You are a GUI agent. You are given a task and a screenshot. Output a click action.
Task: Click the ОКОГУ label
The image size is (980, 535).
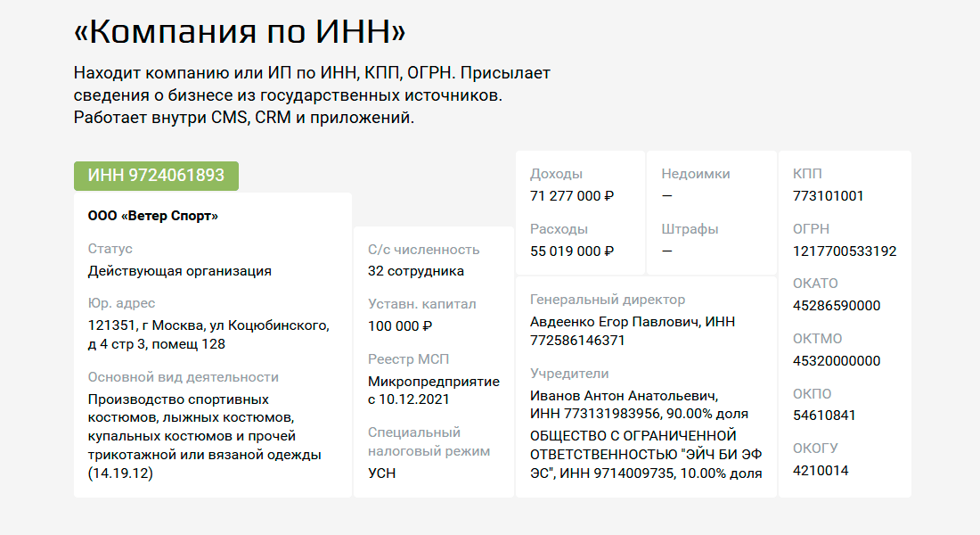tap(815, 448)
